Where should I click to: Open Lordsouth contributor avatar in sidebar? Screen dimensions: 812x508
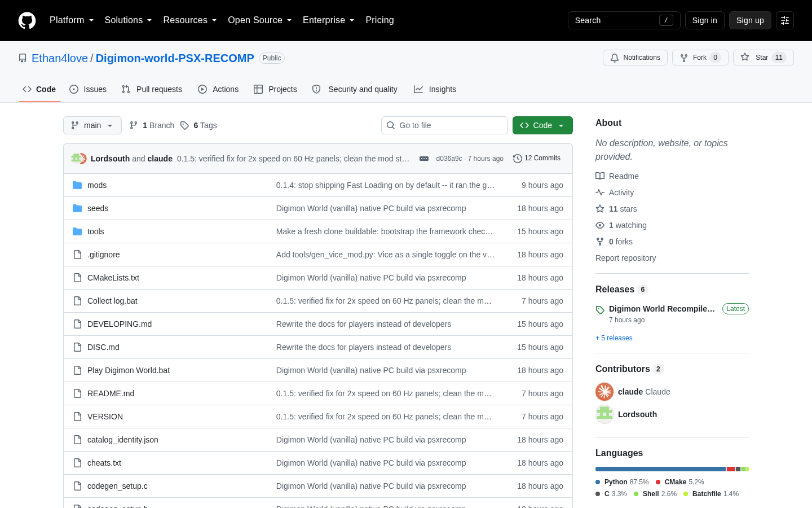(x=604, y=414)
